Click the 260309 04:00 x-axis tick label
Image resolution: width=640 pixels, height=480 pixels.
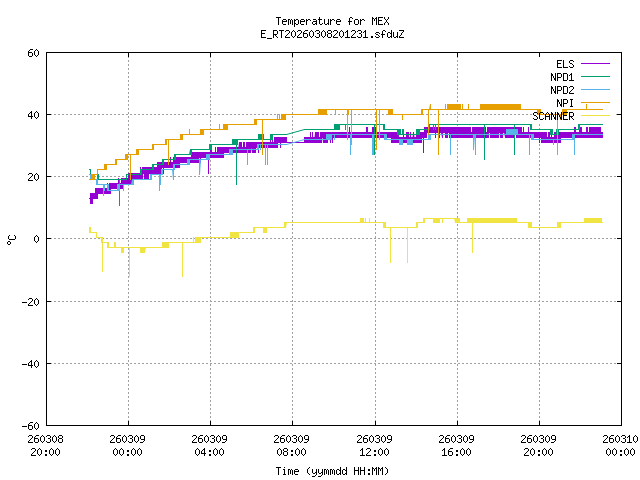(210, 445)
